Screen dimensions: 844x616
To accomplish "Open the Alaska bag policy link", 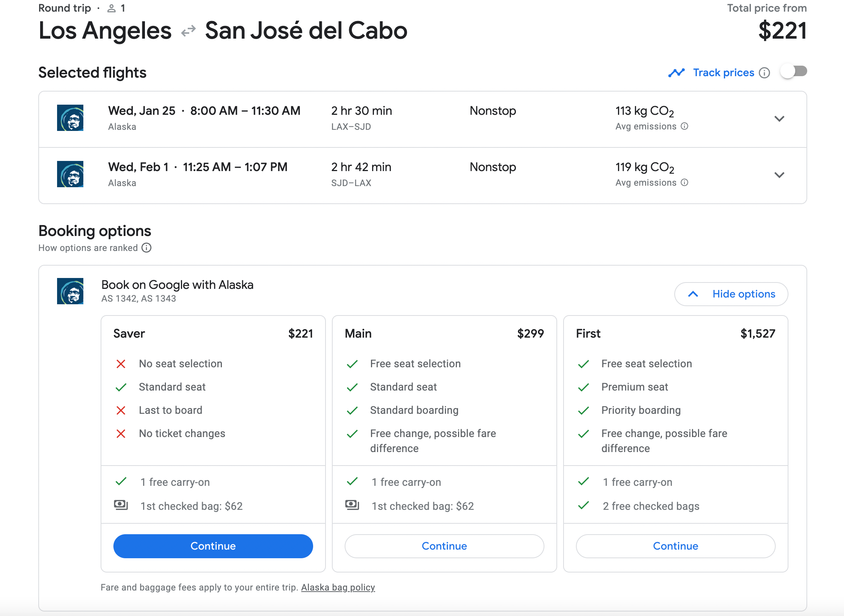I will pos(338,587).
